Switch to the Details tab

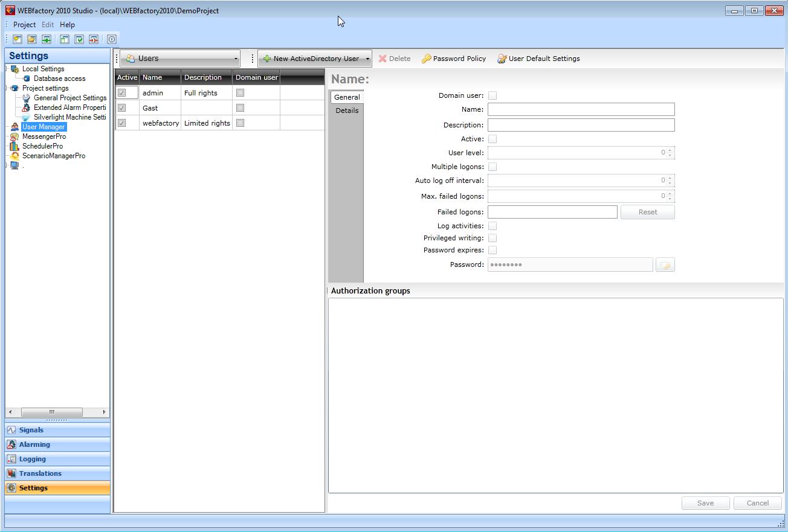[347, 111]
